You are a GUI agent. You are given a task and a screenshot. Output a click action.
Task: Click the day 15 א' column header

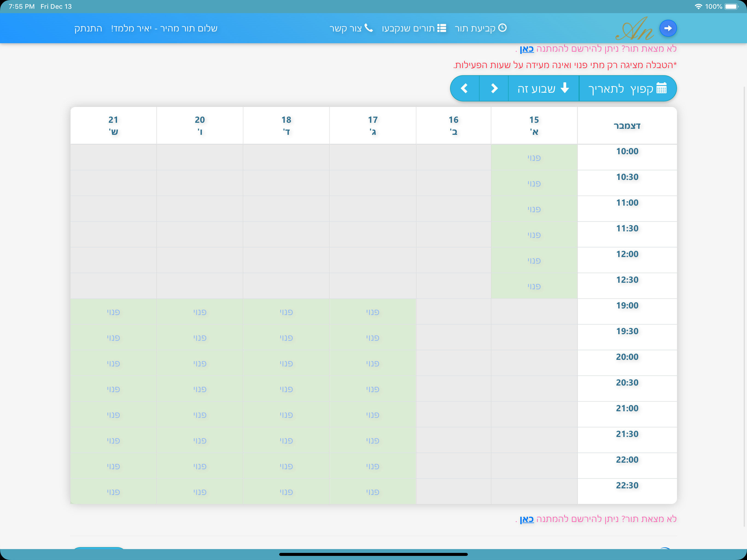(x=534, y=126)
